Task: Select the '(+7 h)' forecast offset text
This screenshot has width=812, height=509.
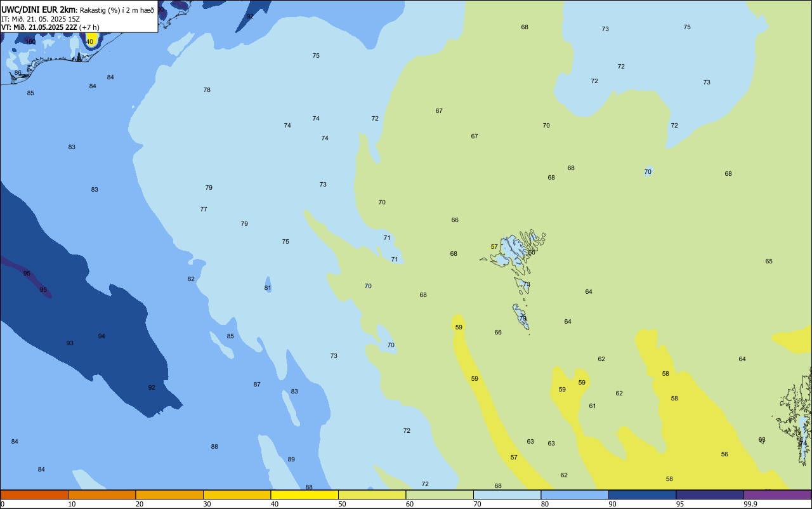Action: point(89,27)
